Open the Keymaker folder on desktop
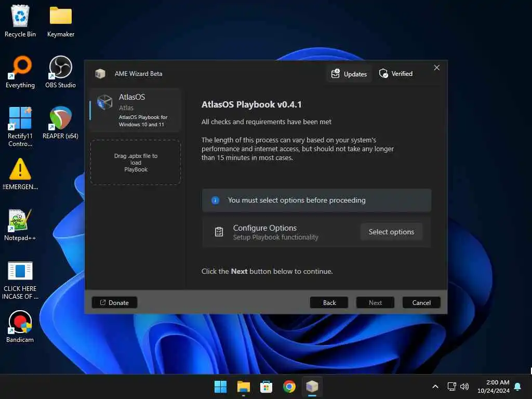532x399 pixels. tap(61, 21)
